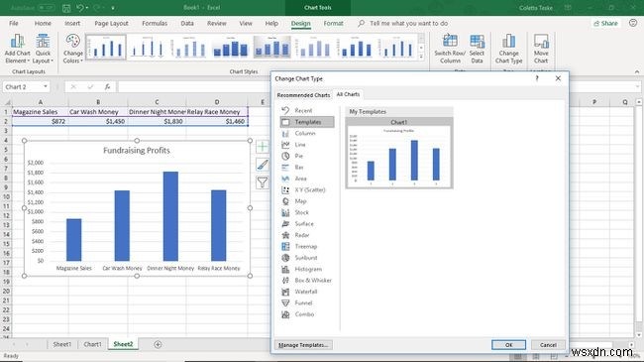The height and width of the screenshot is (362, 644).
Task: Open Add Chart Element menu
Action: [17, 49]
